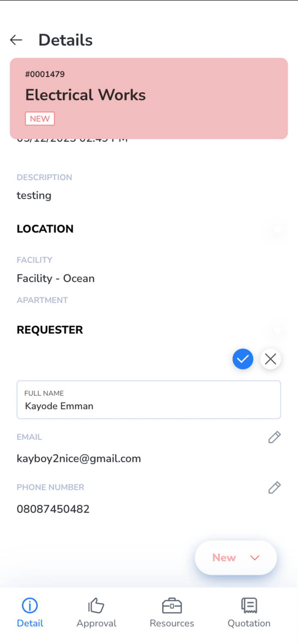Confirm the name edit with the blue checkmark

point(243,359)
